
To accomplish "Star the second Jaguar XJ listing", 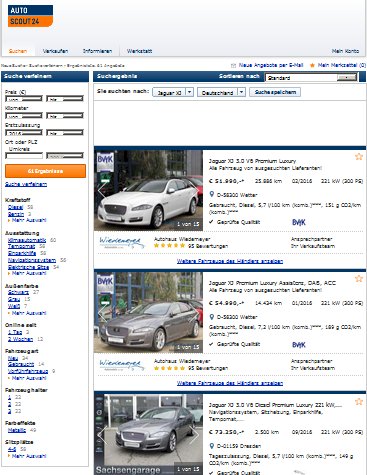I will [x=359, y=278].
